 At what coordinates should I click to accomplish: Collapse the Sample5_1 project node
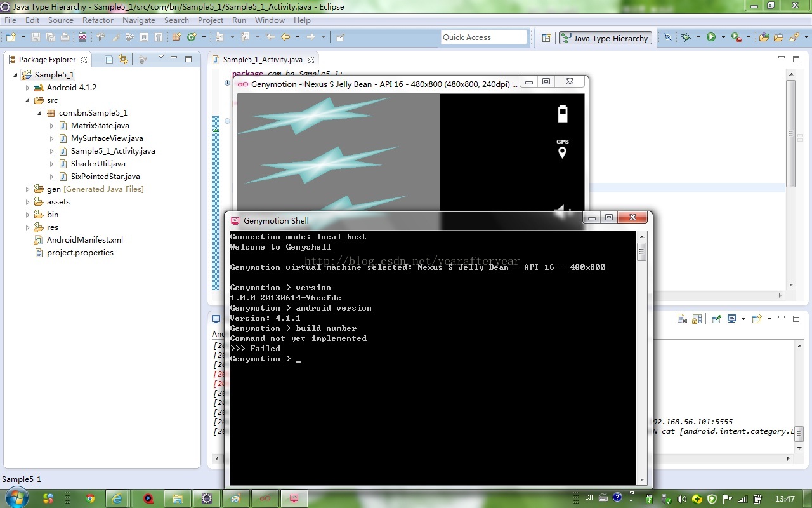coord(16,75)
